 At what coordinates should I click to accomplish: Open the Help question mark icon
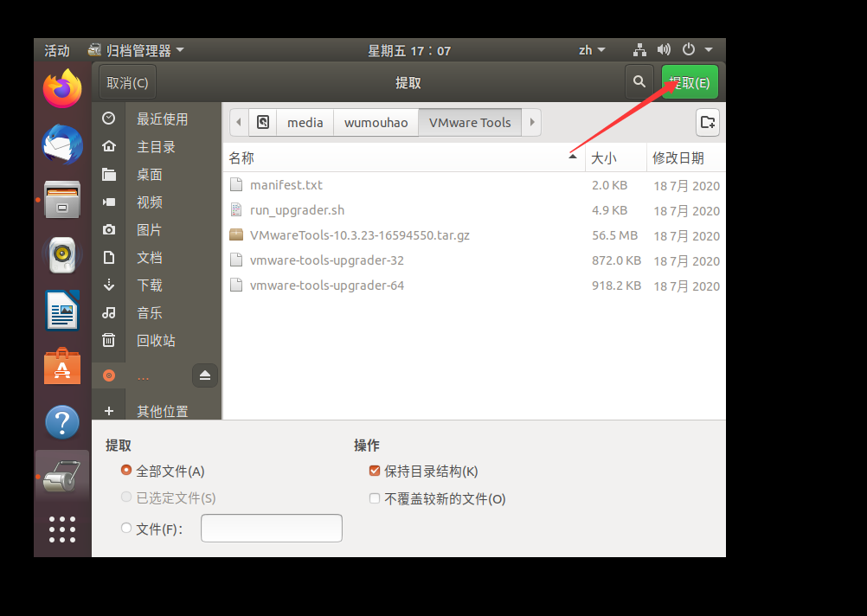[x=62, y=422]
